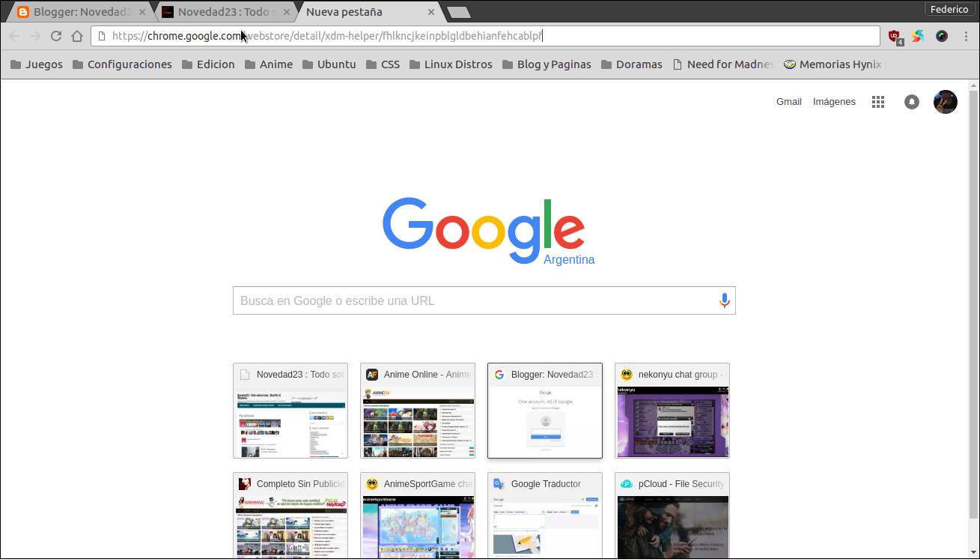
Task: Click the page info icon in the address bar
Action: click(x=103, y=36)
